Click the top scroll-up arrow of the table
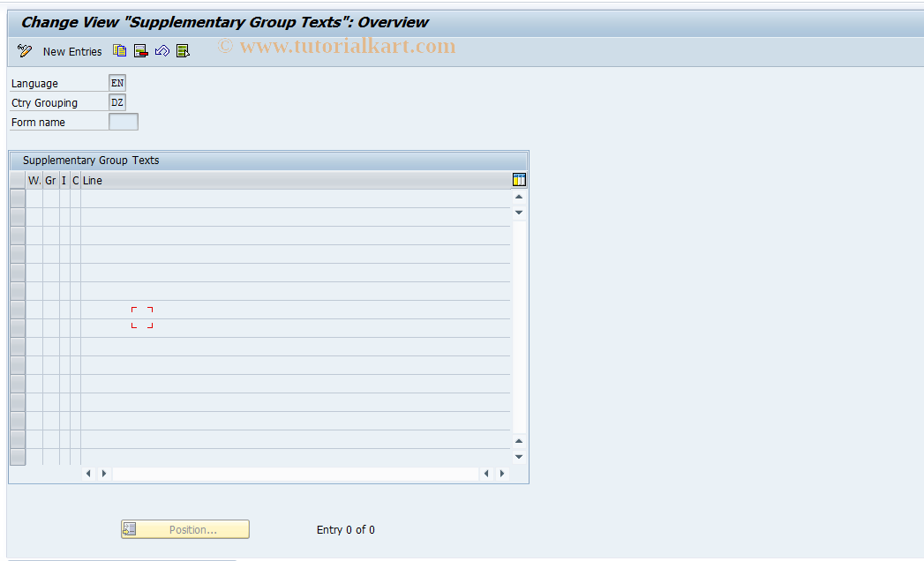924x561 pixels. click(519, 197)
